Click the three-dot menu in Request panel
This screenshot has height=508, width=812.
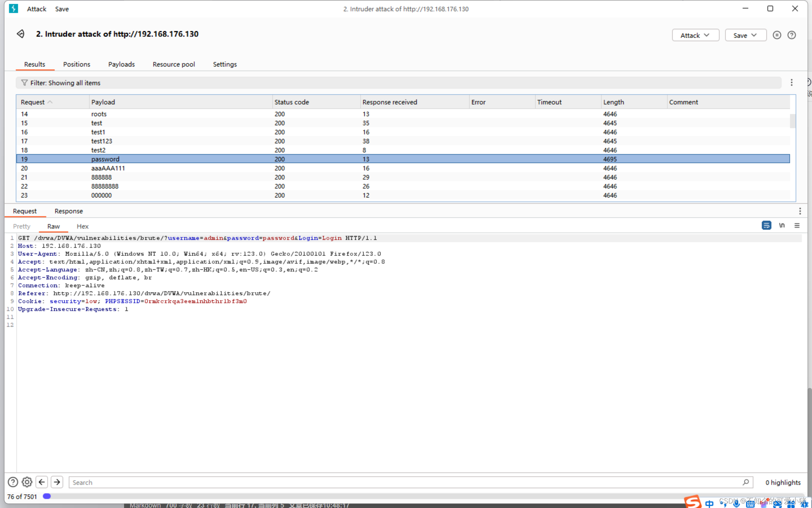coord(800,211)
